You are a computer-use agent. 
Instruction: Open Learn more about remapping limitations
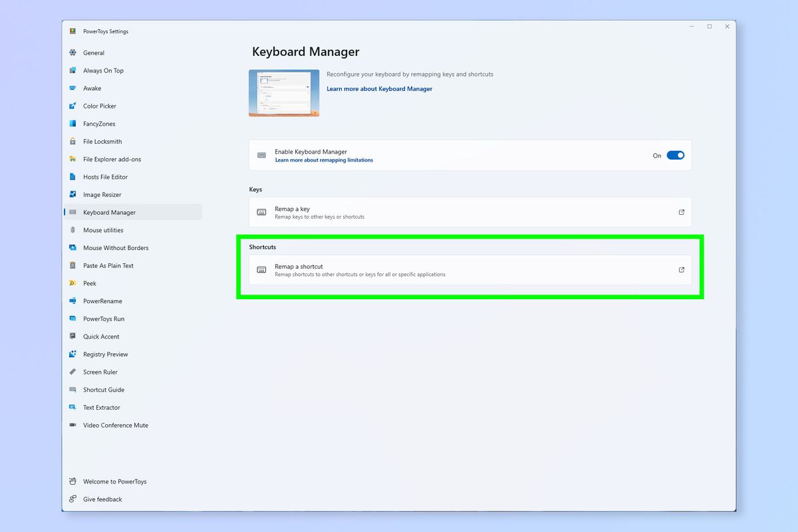tap(324, 160)
